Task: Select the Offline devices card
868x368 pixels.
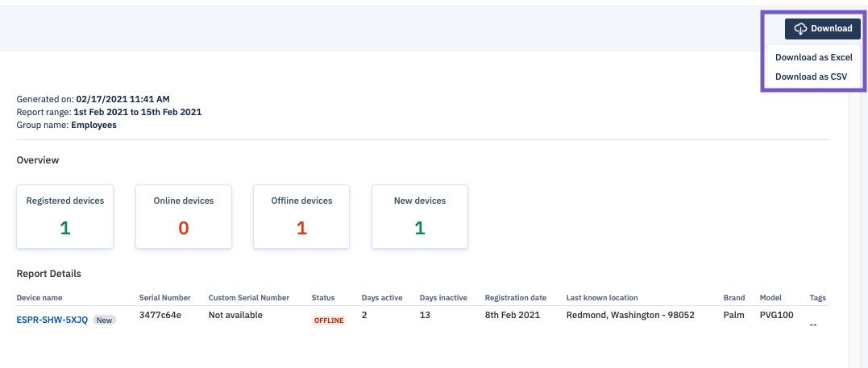Action: pos(301,217)
